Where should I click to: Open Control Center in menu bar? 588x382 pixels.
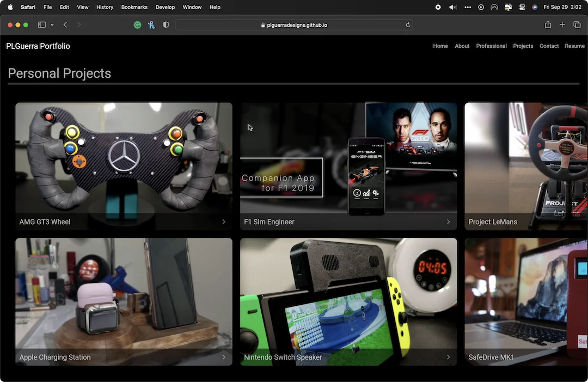pos(522,7)
